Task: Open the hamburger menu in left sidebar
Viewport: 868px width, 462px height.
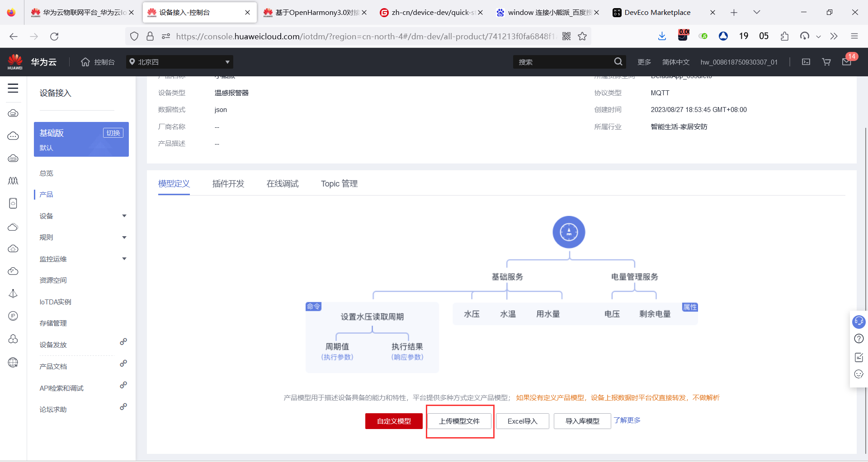Action: point(13,88)
